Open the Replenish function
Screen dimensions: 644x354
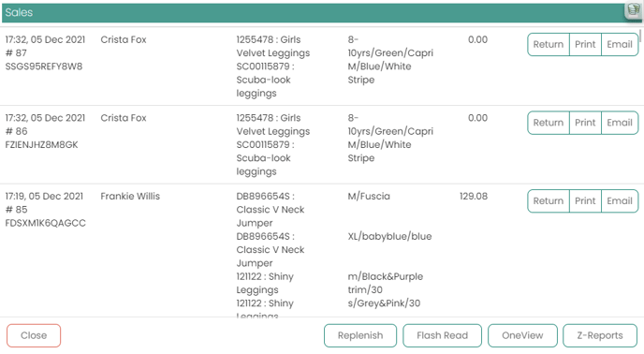(360, 335)
